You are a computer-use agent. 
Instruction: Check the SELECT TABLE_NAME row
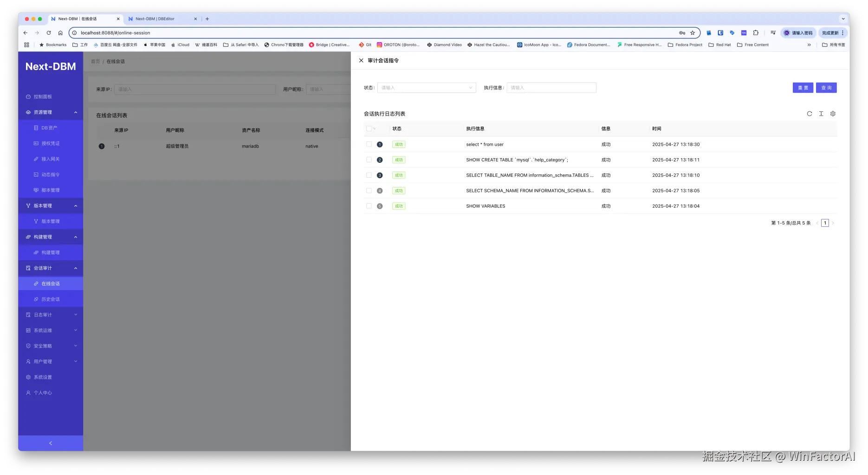tap(369, 175)
